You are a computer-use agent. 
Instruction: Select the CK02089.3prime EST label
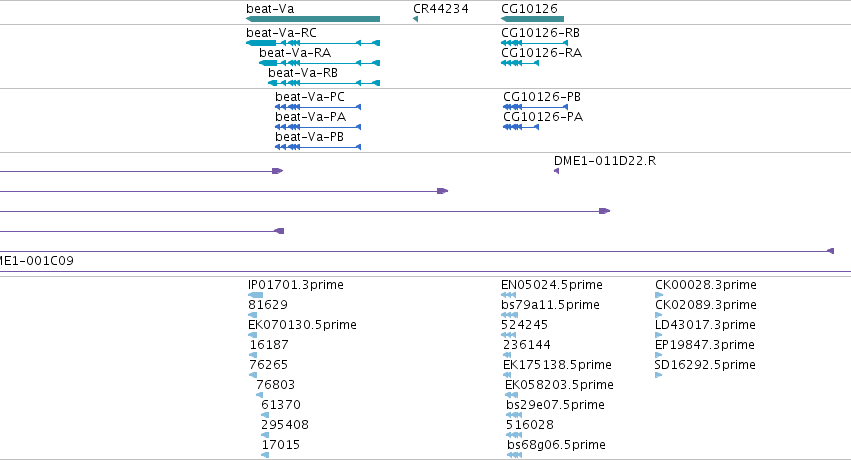pyautogui.click(x=706, y=305)
